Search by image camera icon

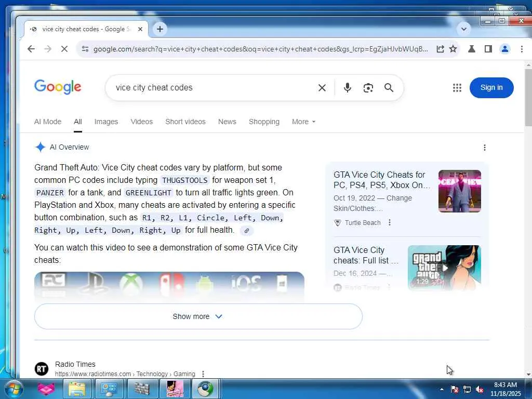368,88
